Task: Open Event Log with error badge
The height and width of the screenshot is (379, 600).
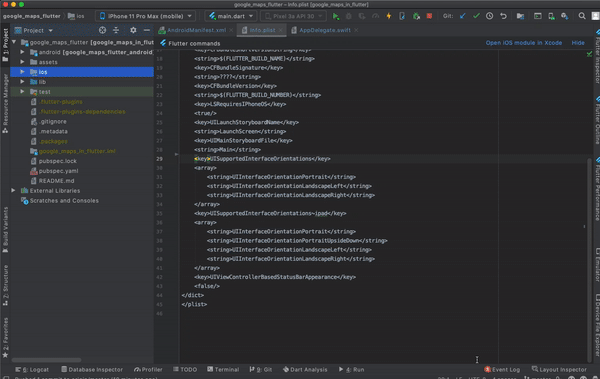Action: (x=502, y=369)
